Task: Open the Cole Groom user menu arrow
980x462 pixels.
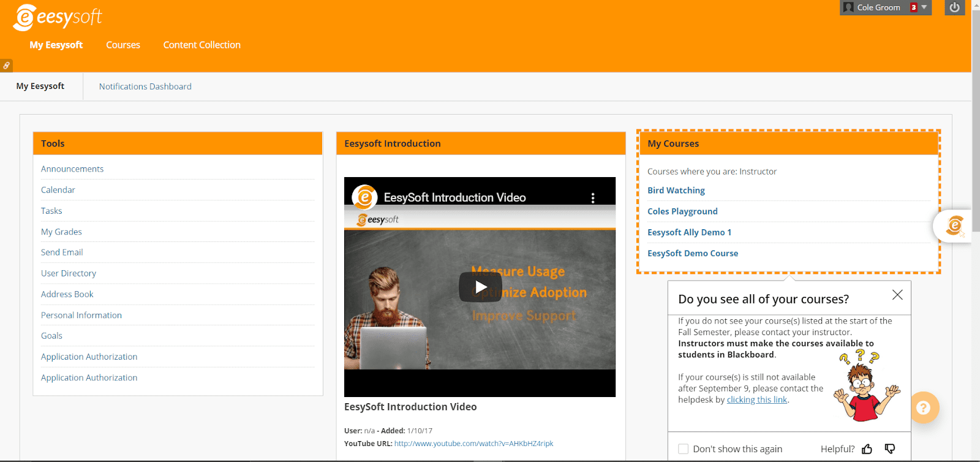Action: (924, 7)
